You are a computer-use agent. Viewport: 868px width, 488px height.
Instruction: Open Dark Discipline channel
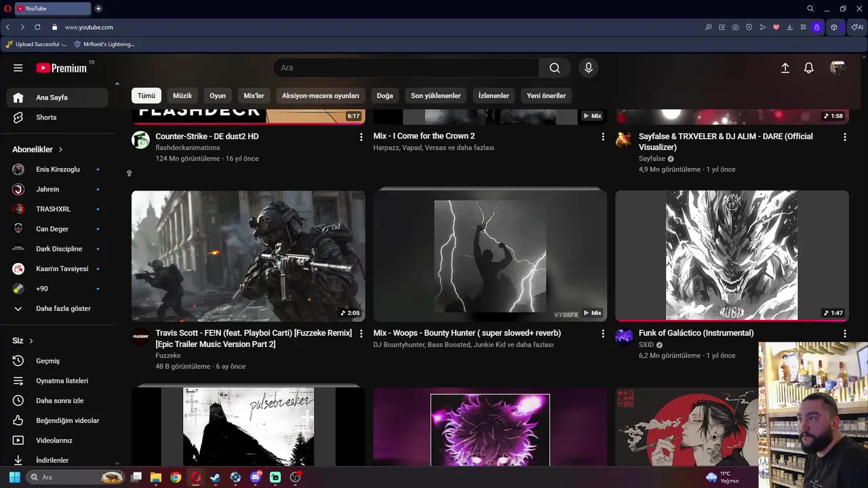(x=57, y=249)
